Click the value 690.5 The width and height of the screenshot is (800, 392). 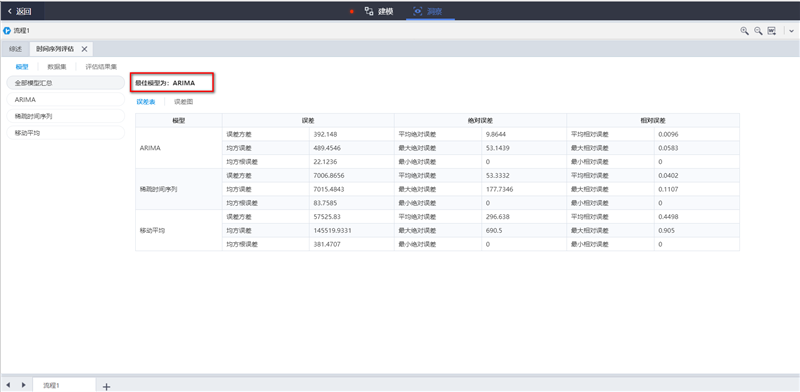coord(494,230)
